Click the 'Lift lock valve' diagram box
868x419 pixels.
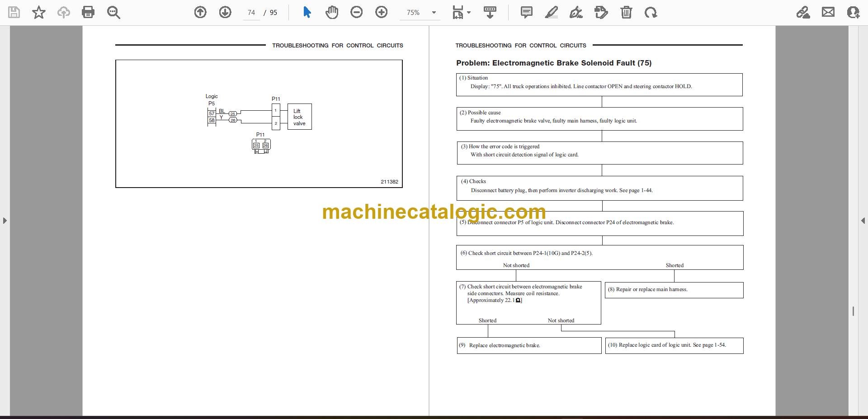pos(299,117)
